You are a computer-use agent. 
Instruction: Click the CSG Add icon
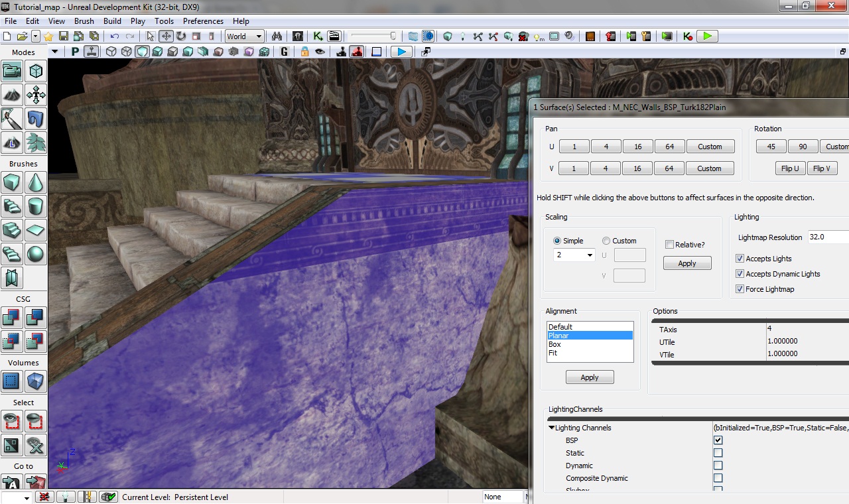pos(12,318)
